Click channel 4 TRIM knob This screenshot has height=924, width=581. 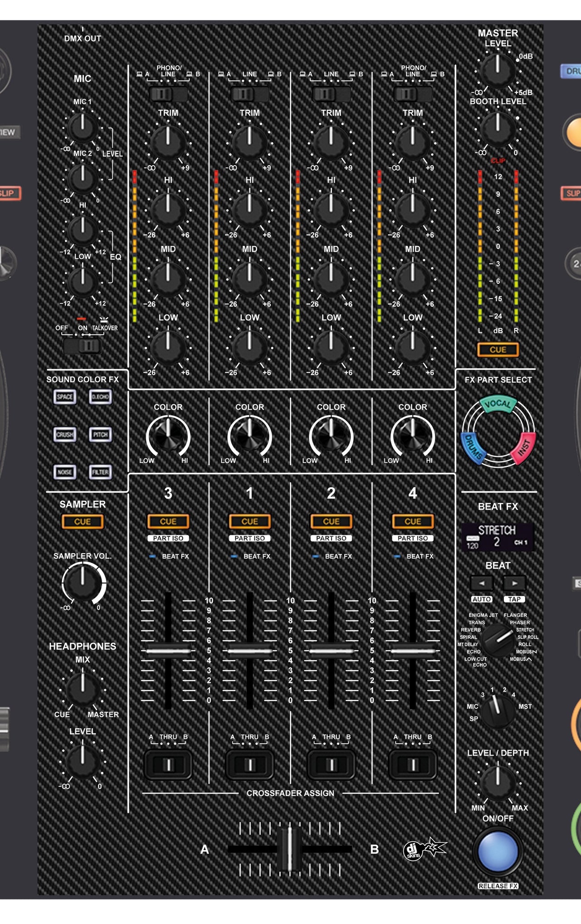click(413, 143)
